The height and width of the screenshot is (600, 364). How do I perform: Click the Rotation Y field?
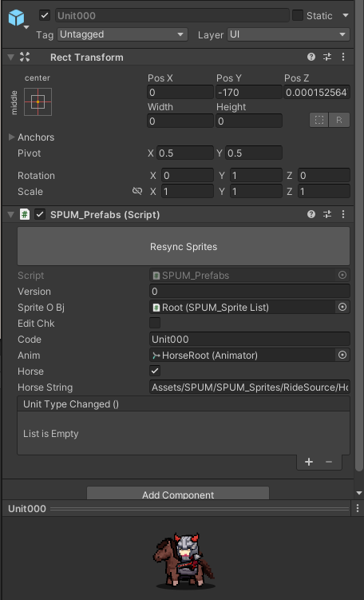click(255, 176)
